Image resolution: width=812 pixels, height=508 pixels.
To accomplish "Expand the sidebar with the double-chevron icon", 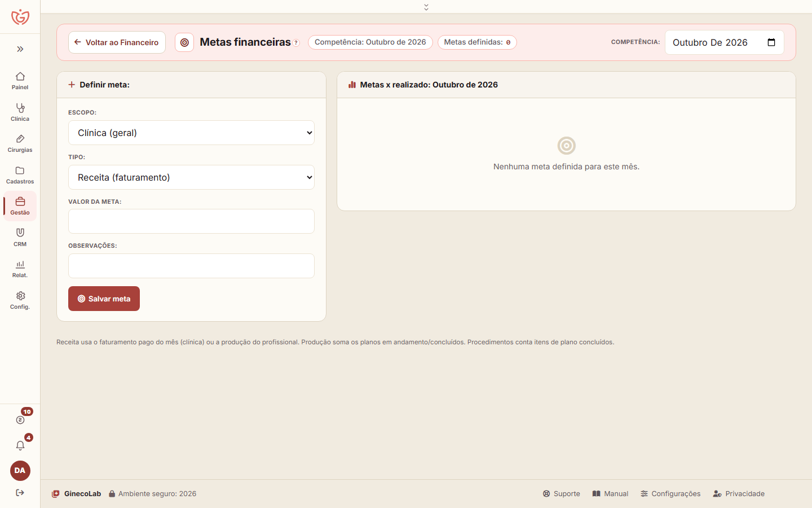I will coord(20,49).
